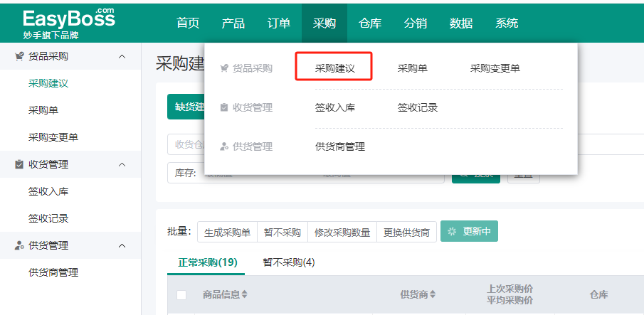Image resolution: width=644 pixels, height=315 pixels.
Task: Click the supplier icon beside sidebar 供货管理
Action: [x=19, y=246]
